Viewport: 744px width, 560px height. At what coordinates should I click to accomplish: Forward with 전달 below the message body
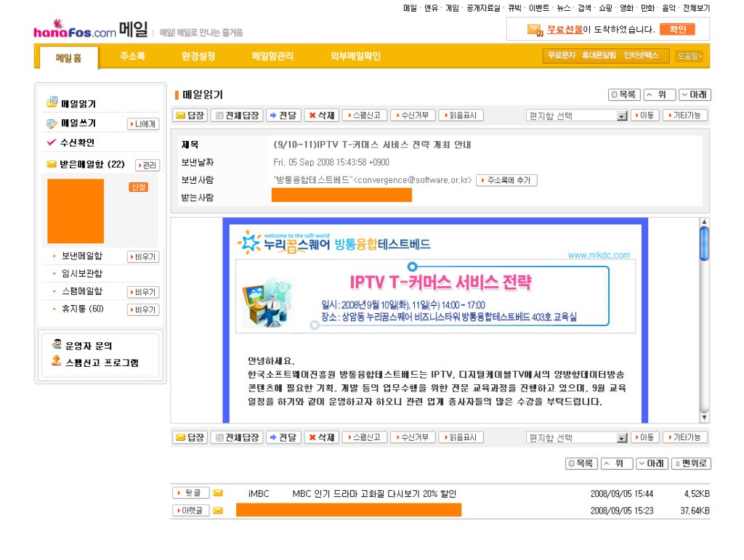pos(283,437)
